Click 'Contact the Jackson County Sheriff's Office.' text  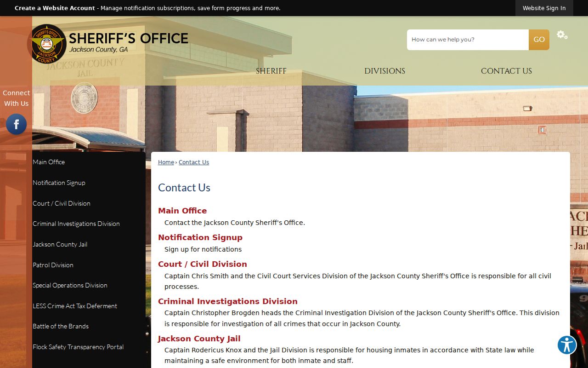(x=235, y=223)
